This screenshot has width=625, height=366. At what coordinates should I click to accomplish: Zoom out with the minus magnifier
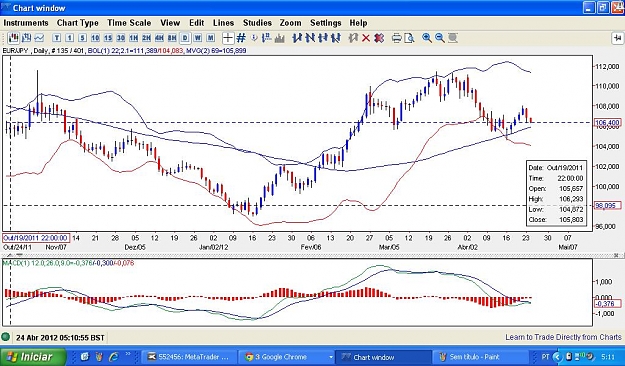[x=440, y=38]
